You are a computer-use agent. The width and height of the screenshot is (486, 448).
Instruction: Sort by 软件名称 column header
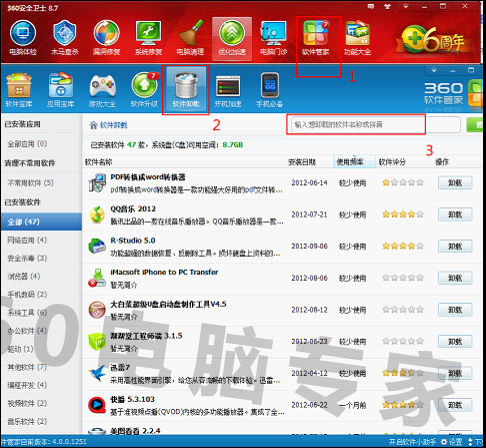pyautogui.click(x=99, y=162)
